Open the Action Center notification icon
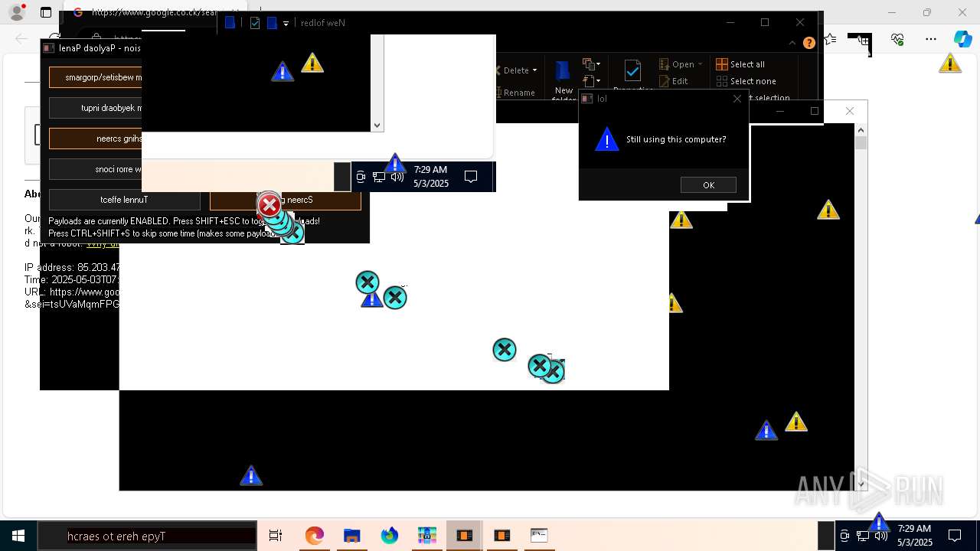The width and height of the screenshot is (980, 551). pos(955,536)
